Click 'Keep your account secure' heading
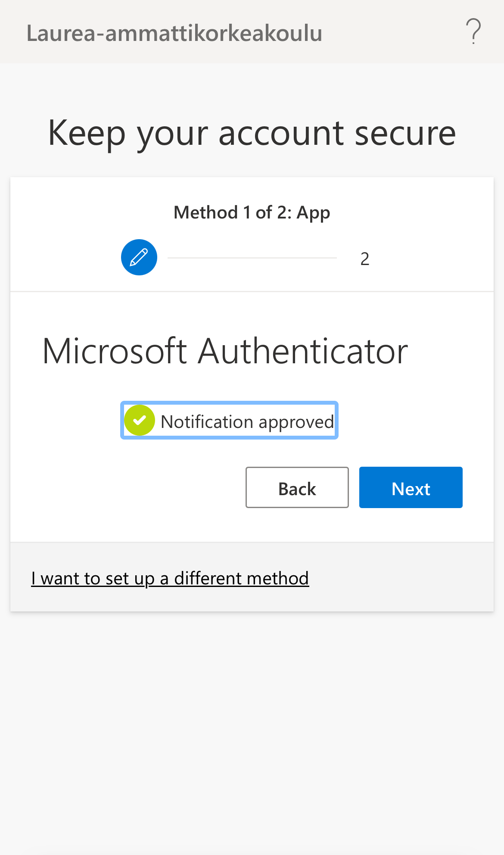 click(252, 133)
